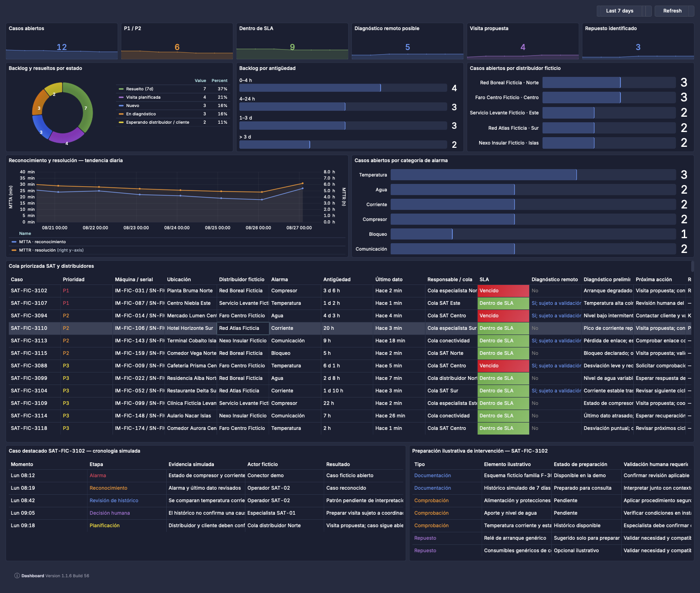Click the Último dato column header

point(389,279)
